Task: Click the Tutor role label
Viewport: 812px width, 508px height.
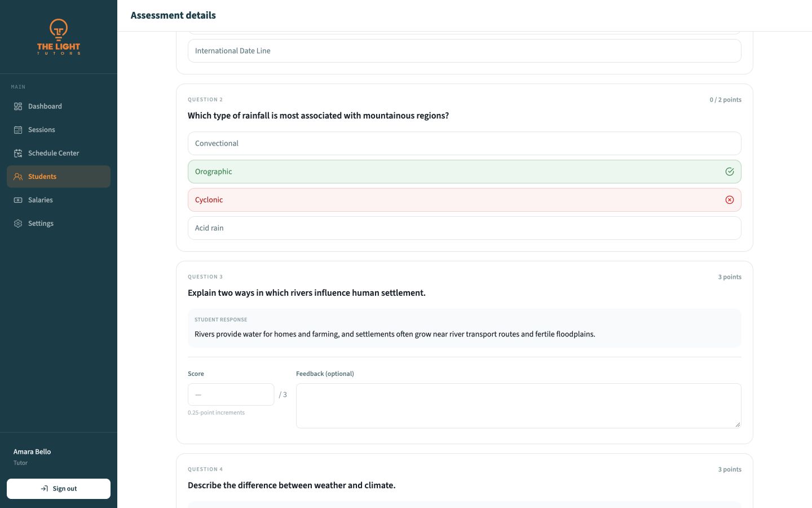Action: coord(20,463)
